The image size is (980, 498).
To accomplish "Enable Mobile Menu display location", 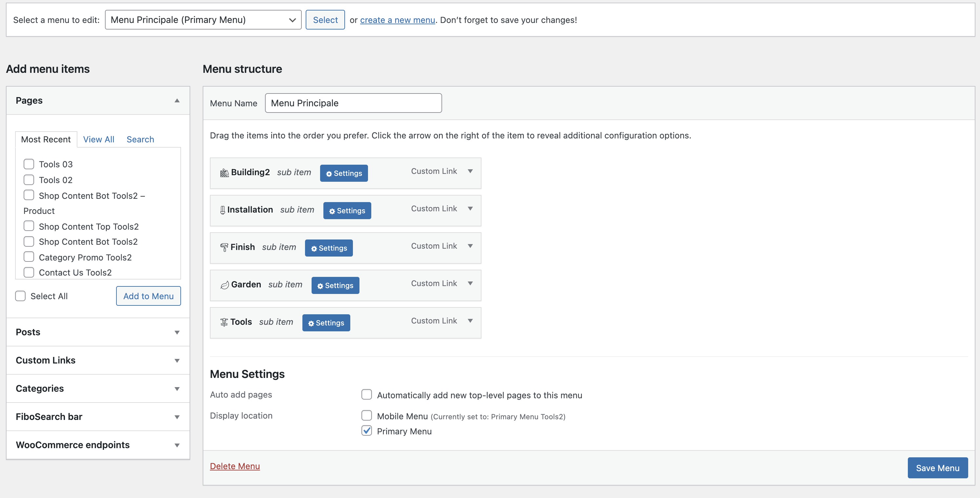I will point(367,415).
